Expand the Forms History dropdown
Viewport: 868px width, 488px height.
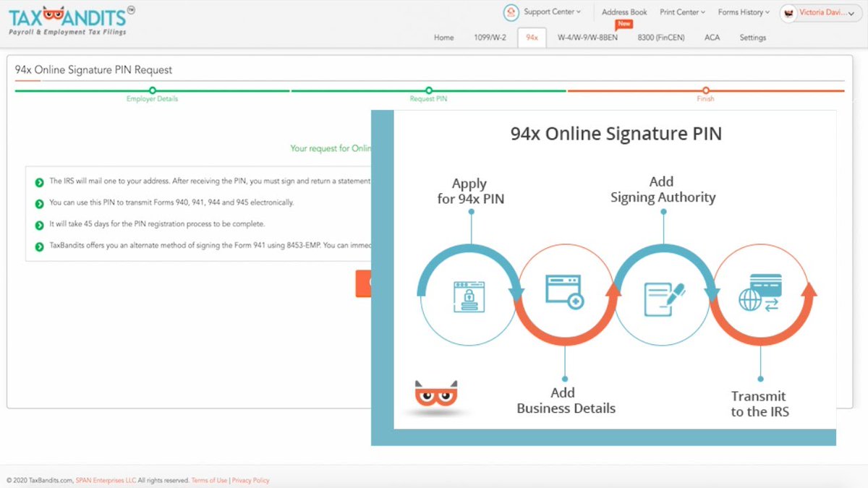click(744, 12)
